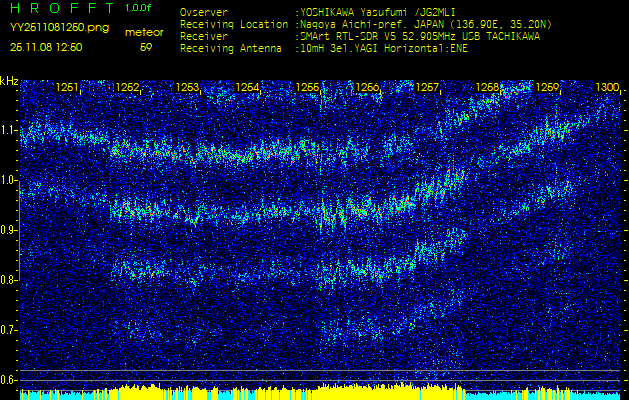Image resolution: width=629 pixels, height=400 pixels.
Task: Select the 1300 time marker
Action: tap(606, 88)
